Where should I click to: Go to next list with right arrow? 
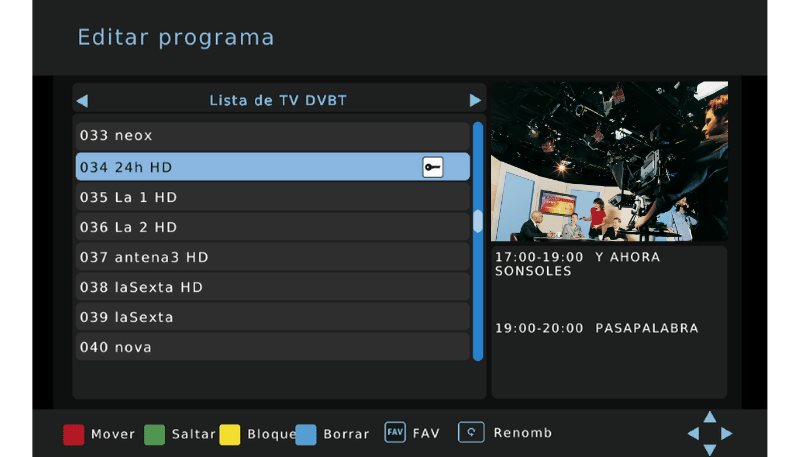click(475, 100)
